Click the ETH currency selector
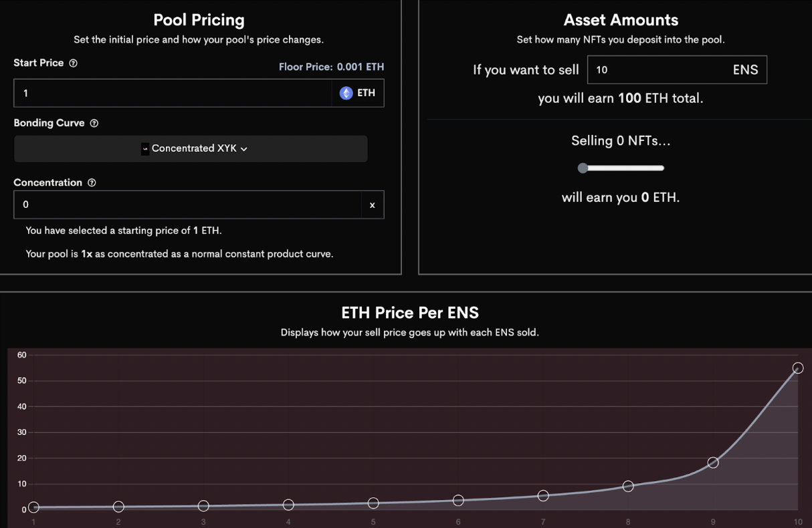This screenshot has height=528, width=812. [358, 94]
